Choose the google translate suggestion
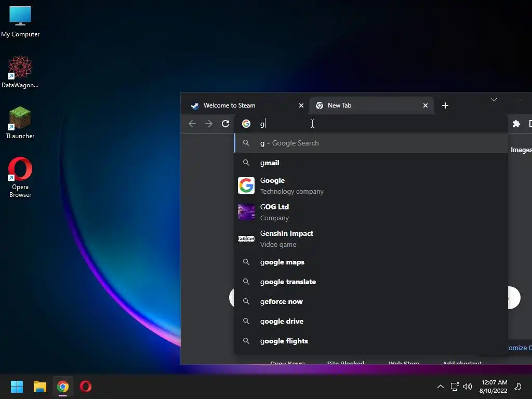Viewport: 532px width, 399px height. [371, 282]
